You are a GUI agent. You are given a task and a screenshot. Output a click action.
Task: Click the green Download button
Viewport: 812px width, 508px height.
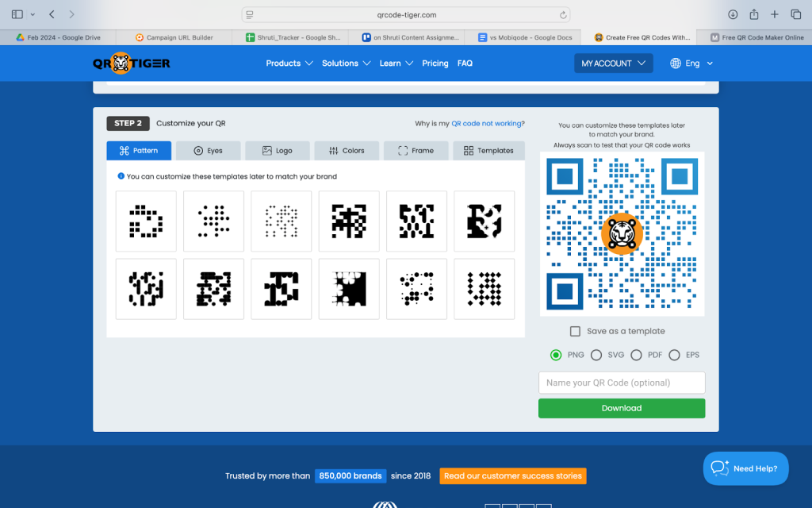621,408
